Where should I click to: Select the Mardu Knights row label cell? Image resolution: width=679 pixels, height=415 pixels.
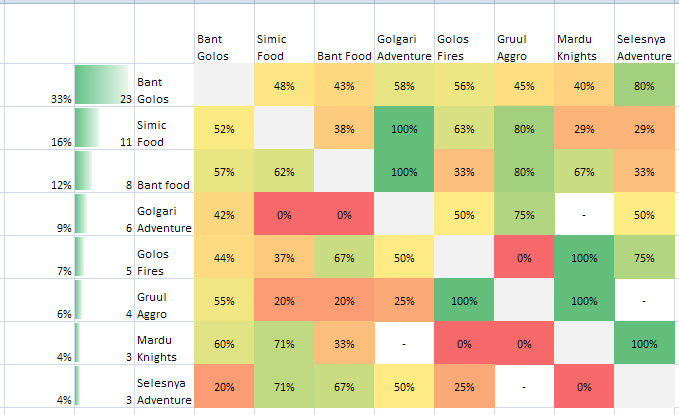tap(163, 343)
